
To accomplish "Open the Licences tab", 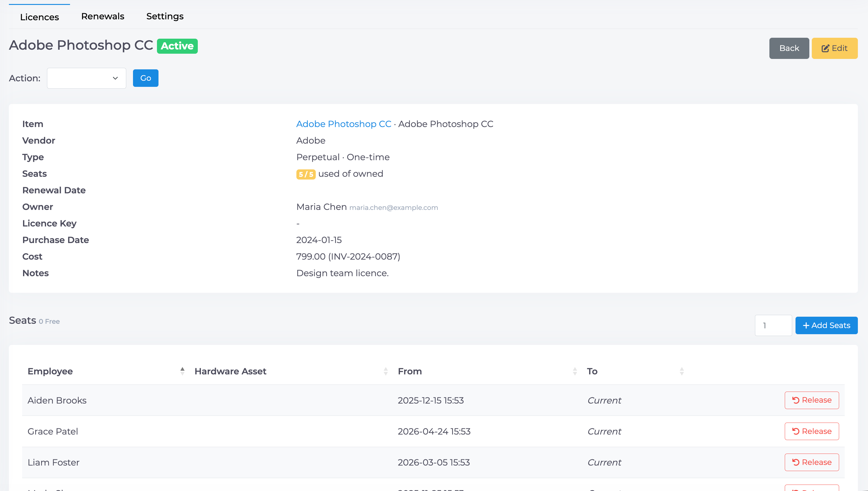I will [x=40, y=17].
